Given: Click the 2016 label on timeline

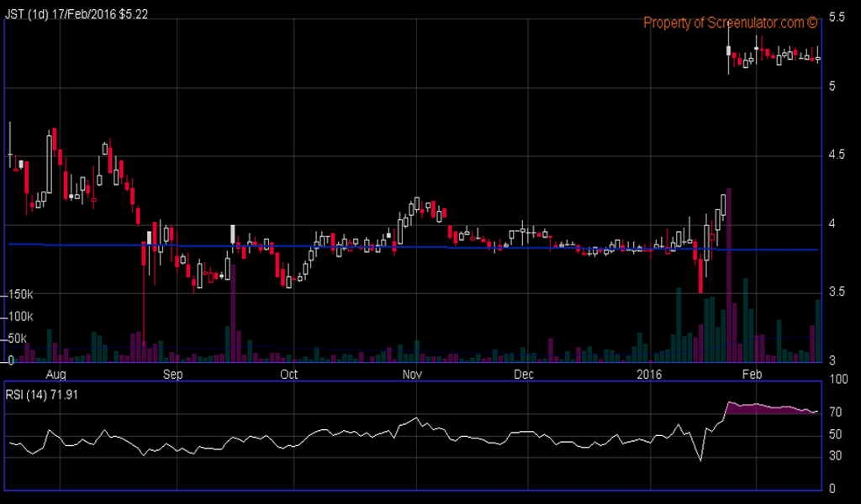Looking at the screenshot, I should coord(648,375).
